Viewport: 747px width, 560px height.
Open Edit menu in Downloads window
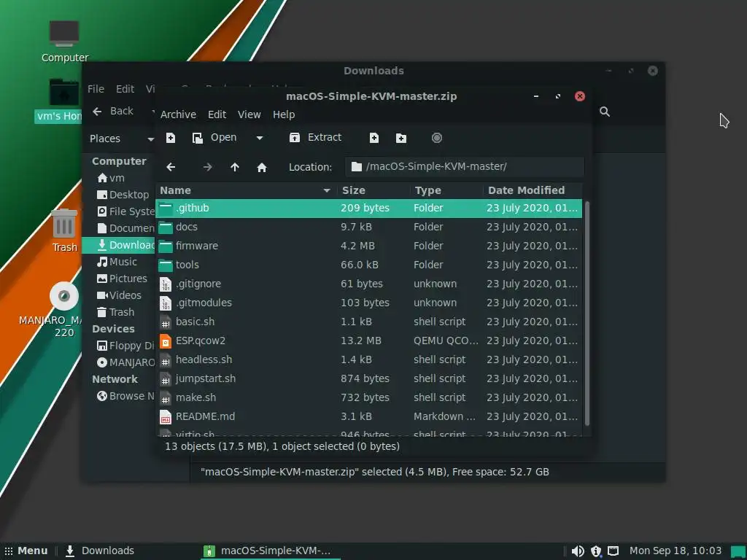pos(125,89)
